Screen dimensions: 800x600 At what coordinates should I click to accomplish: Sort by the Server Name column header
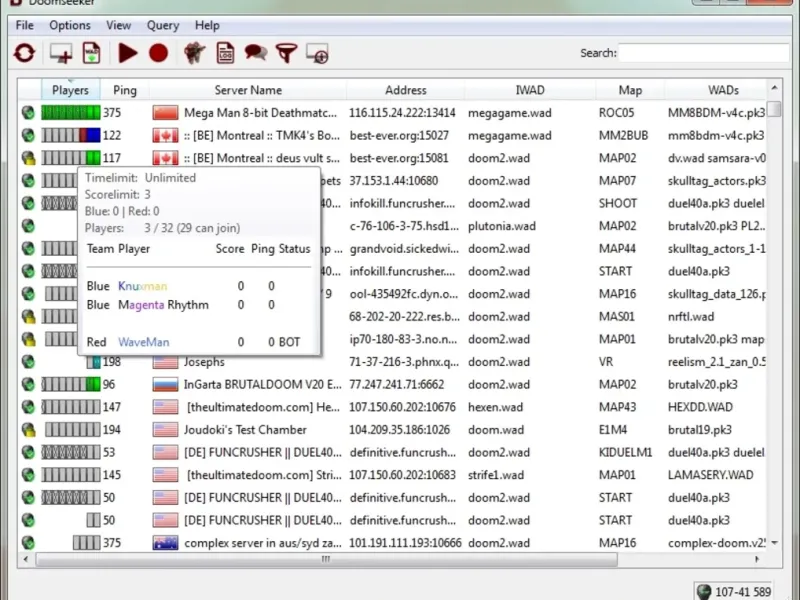248,90
